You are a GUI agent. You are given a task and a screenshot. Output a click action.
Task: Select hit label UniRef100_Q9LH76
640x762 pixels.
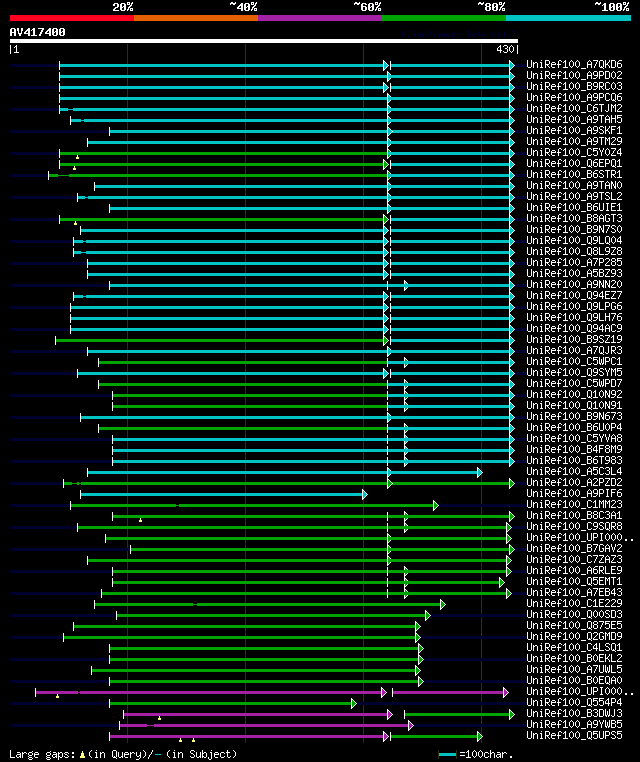point(574,317)
